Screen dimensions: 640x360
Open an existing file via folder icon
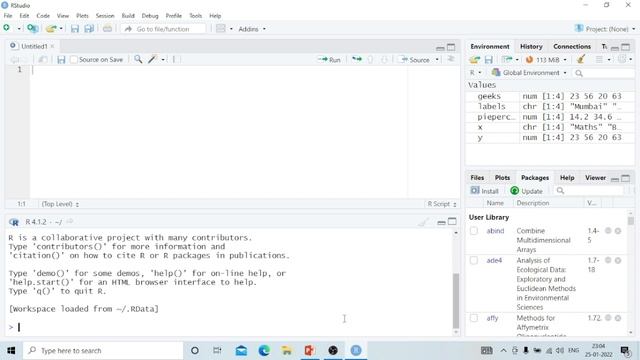pos(51,29)
